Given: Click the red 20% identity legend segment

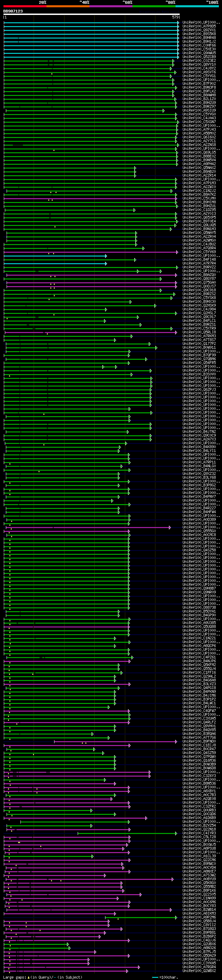Looking at the screenshot, I should (x=25, y=6).
